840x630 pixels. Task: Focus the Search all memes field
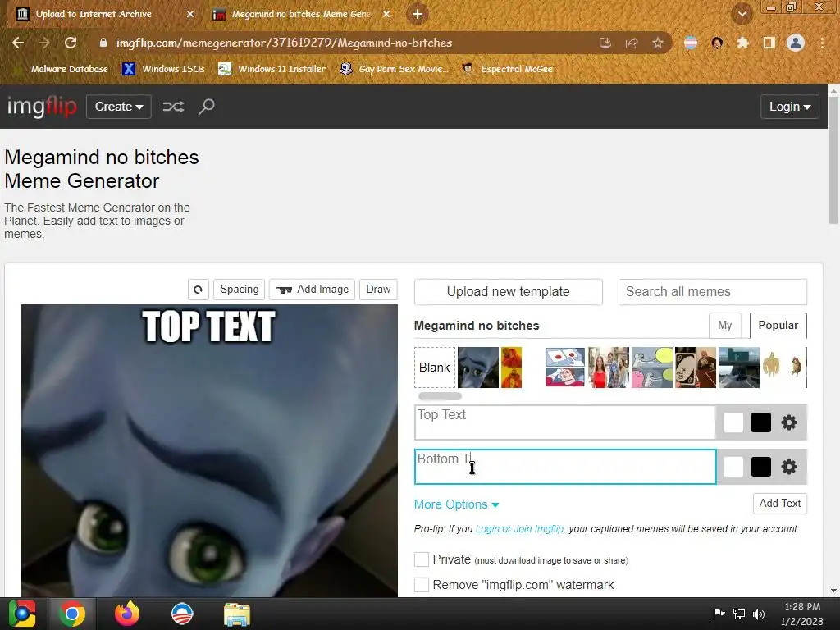point(713,291)
